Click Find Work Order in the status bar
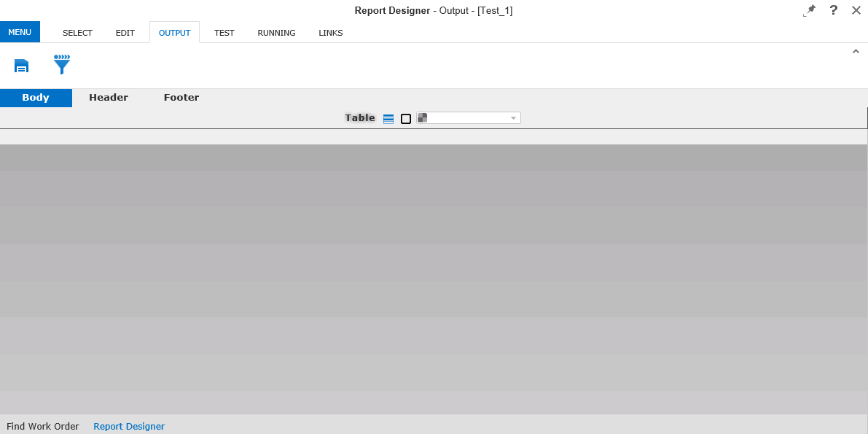This screenshot has height=434, width=868. click(42, 426)
